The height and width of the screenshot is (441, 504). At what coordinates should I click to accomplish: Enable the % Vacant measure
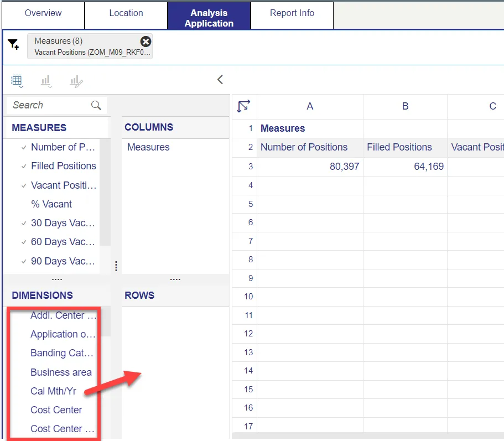pos(51,204)
